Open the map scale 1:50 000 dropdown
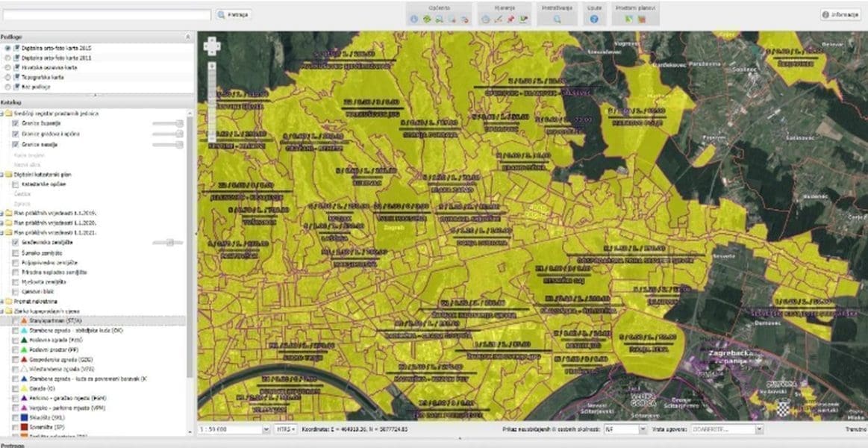 tap(266, 429)
